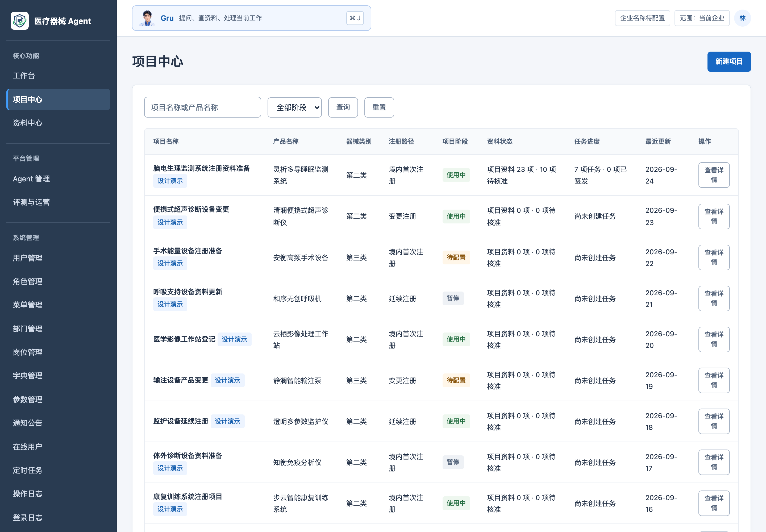
Task: Click the 医疗器械 Agent shield logo icon
Action: pyautogui.click(x=20, y=21)
